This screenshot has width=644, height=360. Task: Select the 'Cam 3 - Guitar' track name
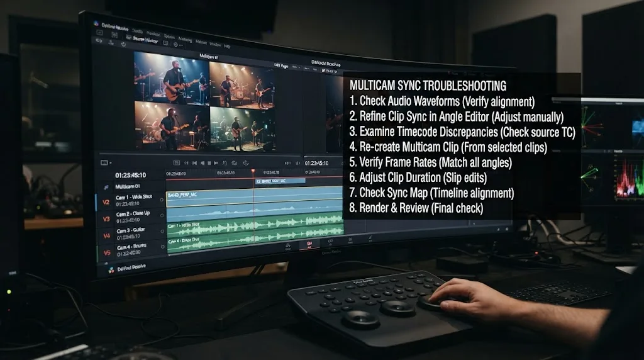[x=131, y=230]
